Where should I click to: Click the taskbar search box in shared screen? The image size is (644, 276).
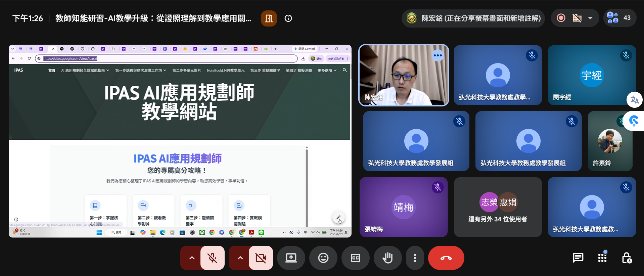click(x=116, y=232)
